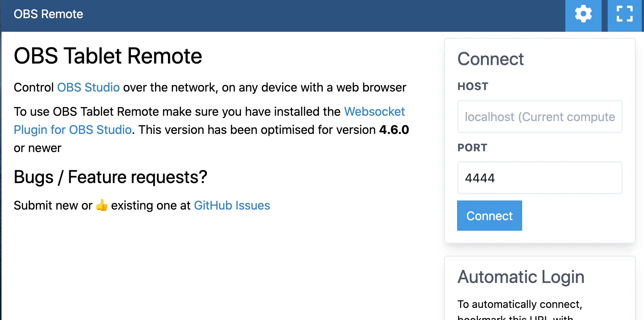Screen dimensions: 644x320
Task: Click the thumbs up emoji
Action: click(102, 205)
